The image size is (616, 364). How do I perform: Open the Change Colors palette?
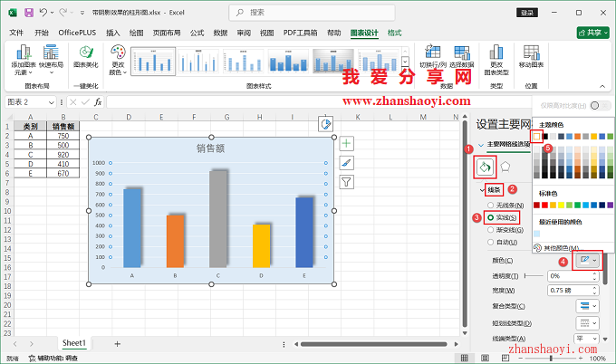click(x=118, y=60)
